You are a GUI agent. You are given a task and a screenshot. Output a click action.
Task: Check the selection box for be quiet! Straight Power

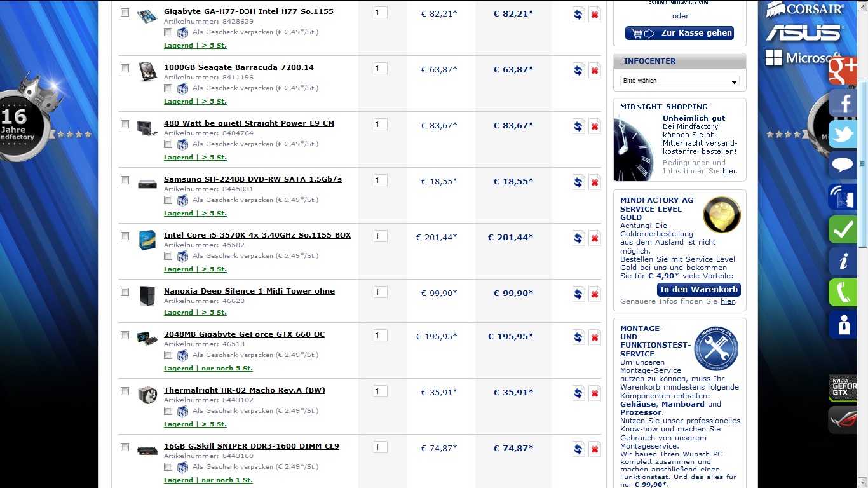pos(125,124)
